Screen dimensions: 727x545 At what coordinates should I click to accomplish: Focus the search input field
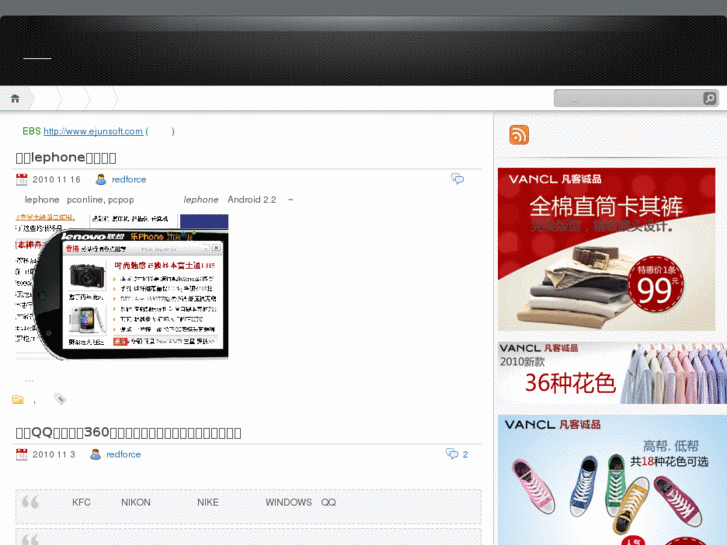(x=629, y=98)
